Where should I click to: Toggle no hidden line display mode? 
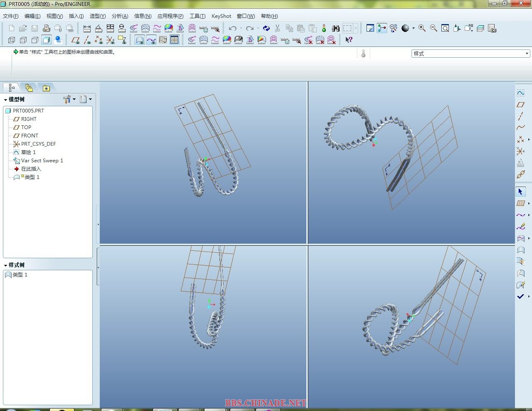click(35, 40)
